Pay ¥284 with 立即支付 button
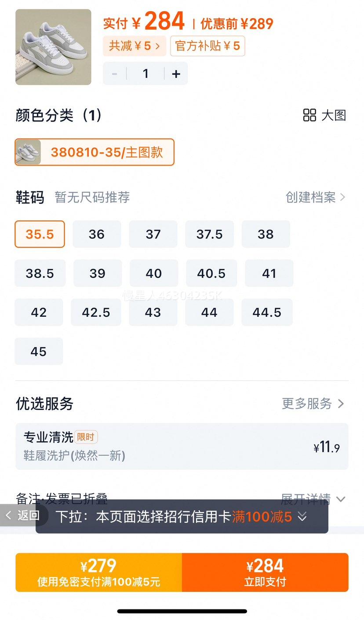Image resolution: width=364 pixels, height=620 pixels. pos(265,572)
